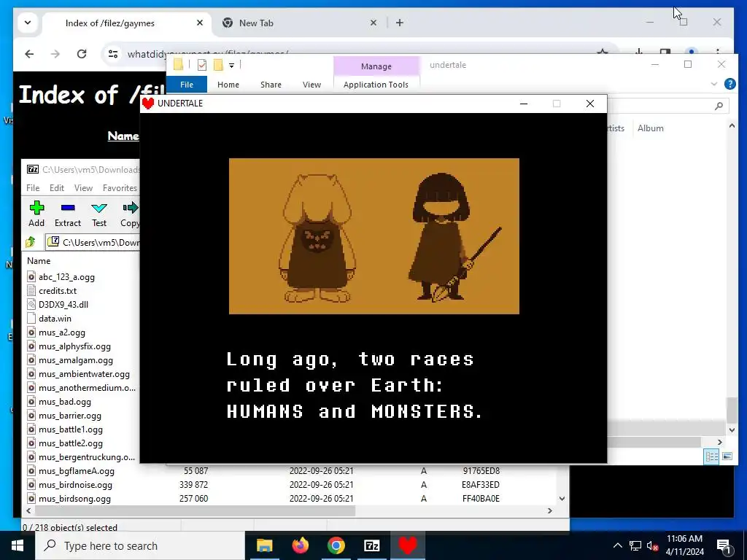Launch Firefox from the taskbar
Image resolution: width=747 pixels, height=560 pixels.
(x=300, y=545)
